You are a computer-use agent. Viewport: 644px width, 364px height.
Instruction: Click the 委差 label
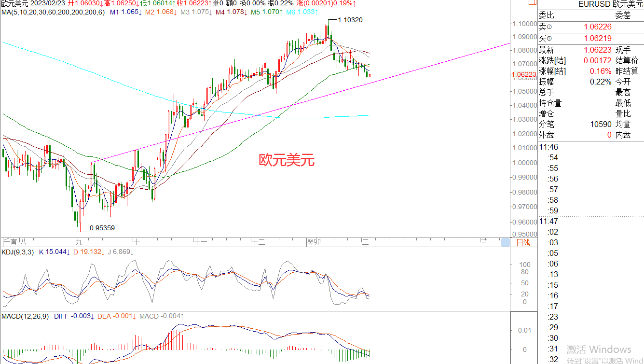(623, 15)
